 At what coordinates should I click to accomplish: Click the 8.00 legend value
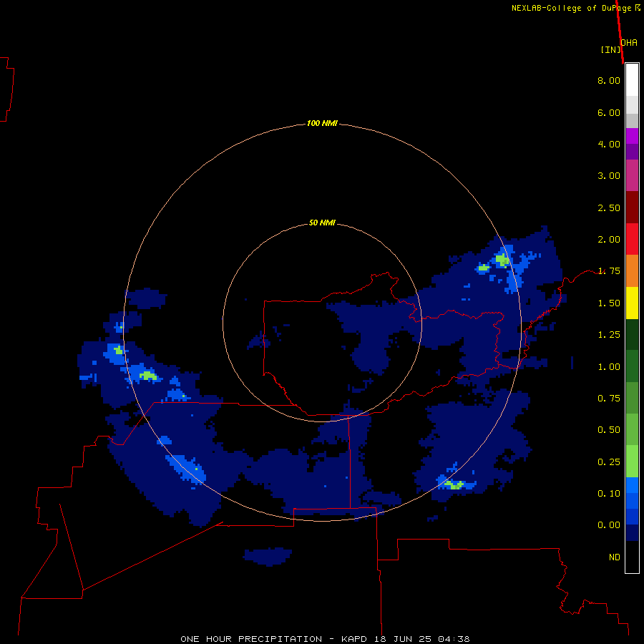(x=609, y=80)
